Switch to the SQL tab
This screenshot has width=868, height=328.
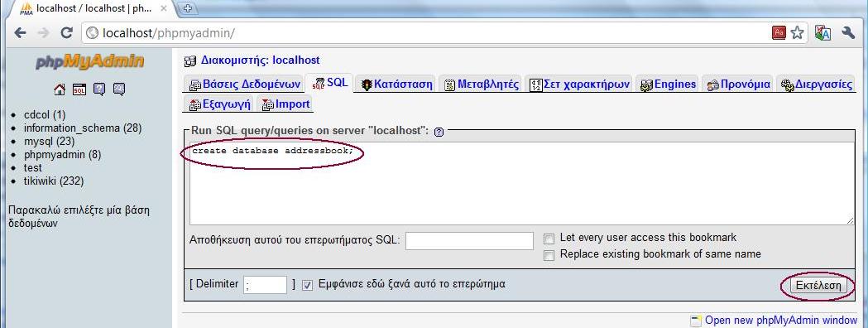tap(330, 83)
